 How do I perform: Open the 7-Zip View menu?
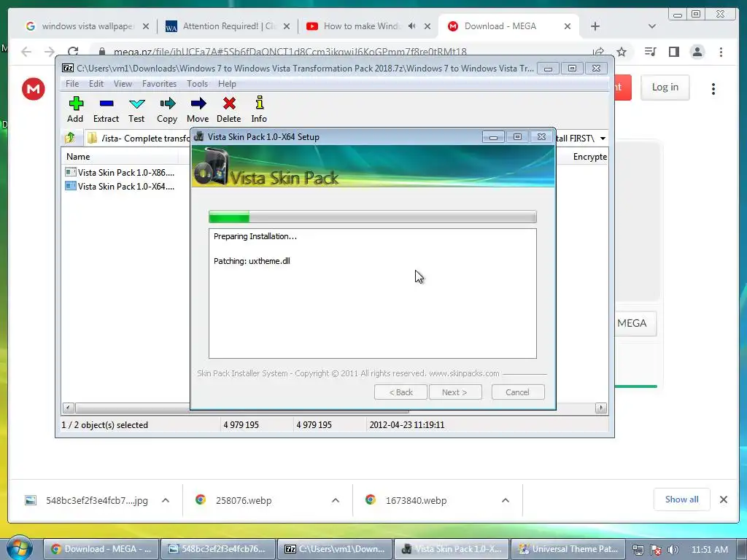click(123, 84)
